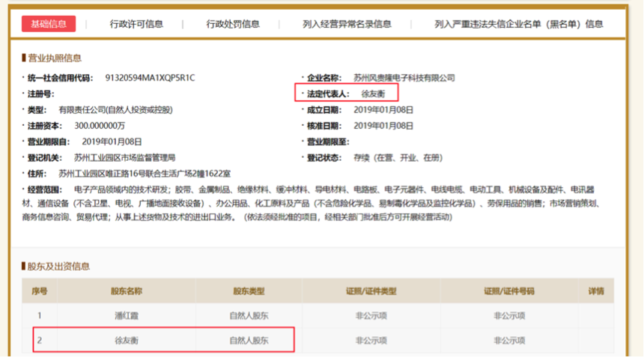Open the 列入严重违法失信企业名单（黑名单）信息 tab
Screen dimensions: 644x357
(x=519, y=24)
